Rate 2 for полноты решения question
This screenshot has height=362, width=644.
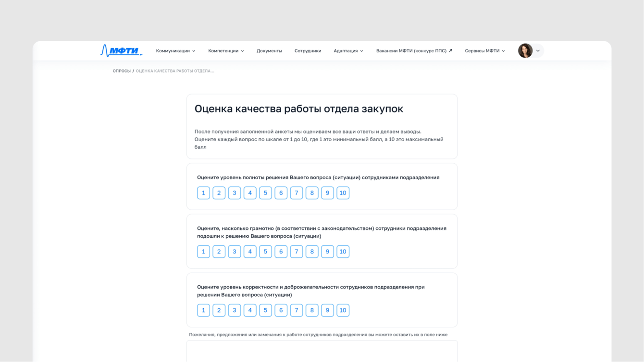[x=219, y=193]
